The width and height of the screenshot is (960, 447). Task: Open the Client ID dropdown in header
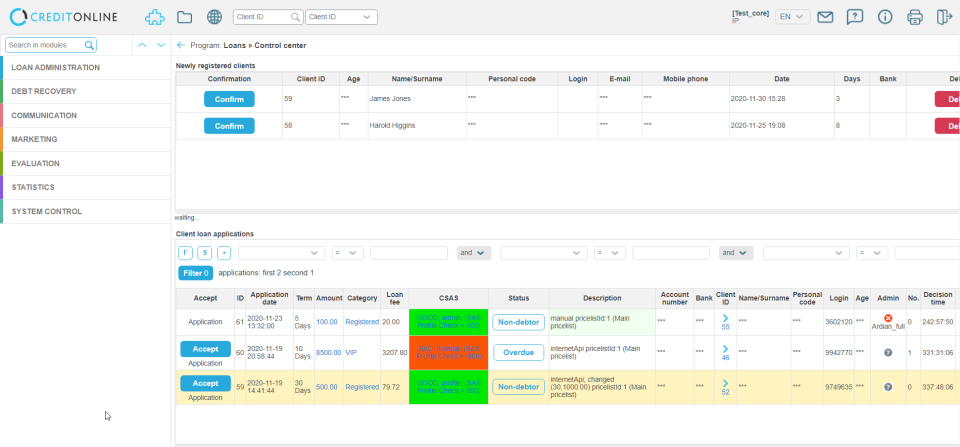[342, 17]
